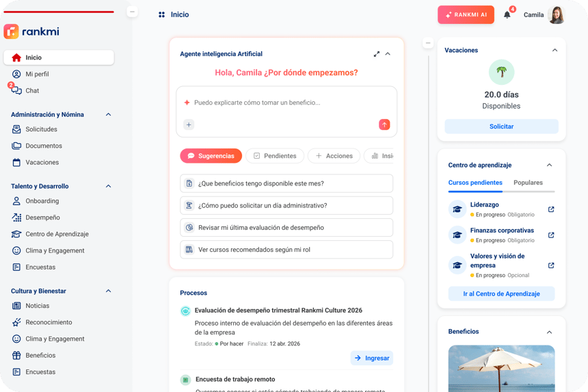
Task: Collapse the Vacaciones widget
Action: [x=554, y=50]
